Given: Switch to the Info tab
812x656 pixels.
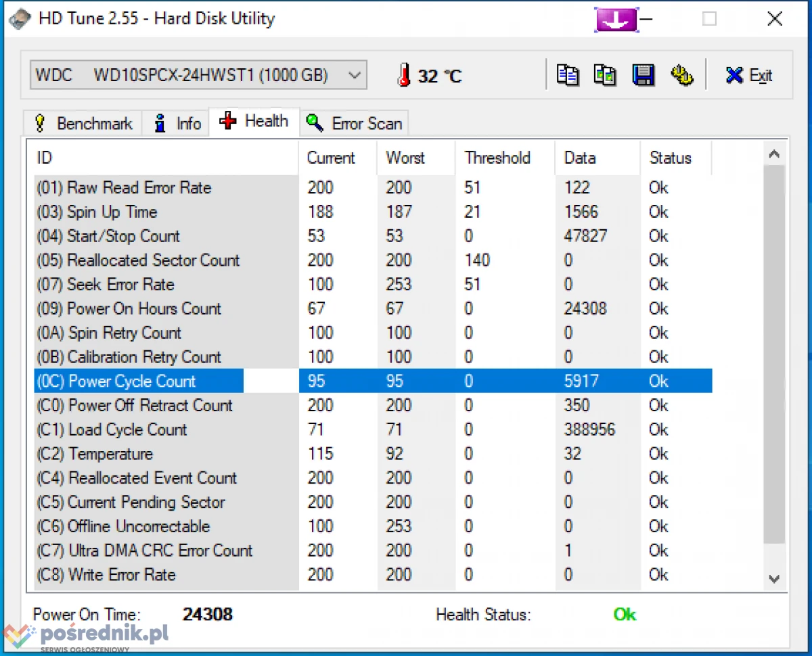Looking at the screenshot, I should 177,124.
